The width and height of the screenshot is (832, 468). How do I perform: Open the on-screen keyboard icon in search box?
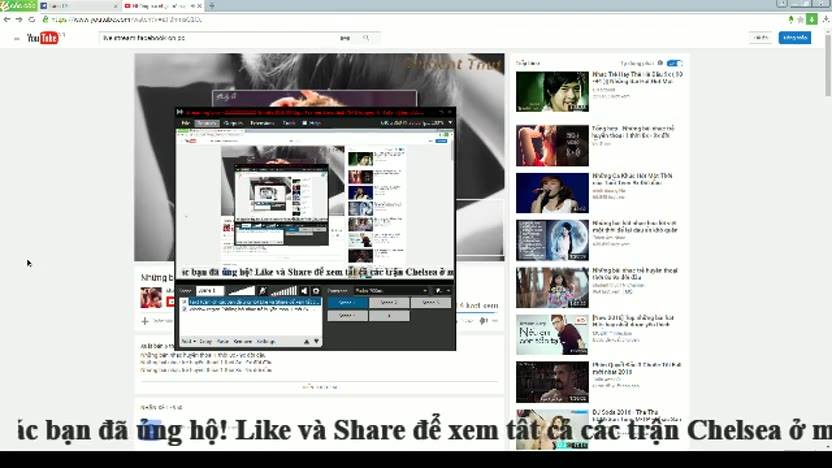point(345,38)
